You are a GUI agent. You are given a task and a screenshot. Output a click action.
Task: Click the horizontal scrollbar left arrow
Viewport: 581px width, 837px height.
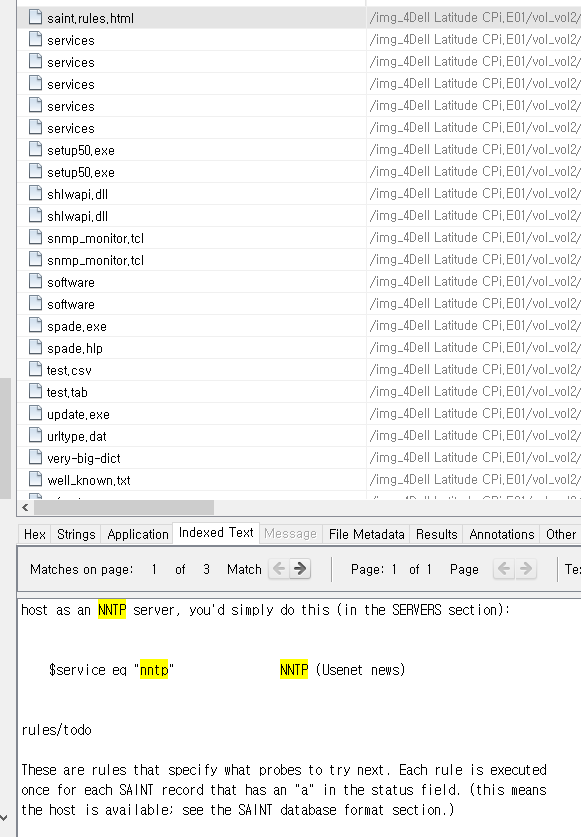(25, 507)
